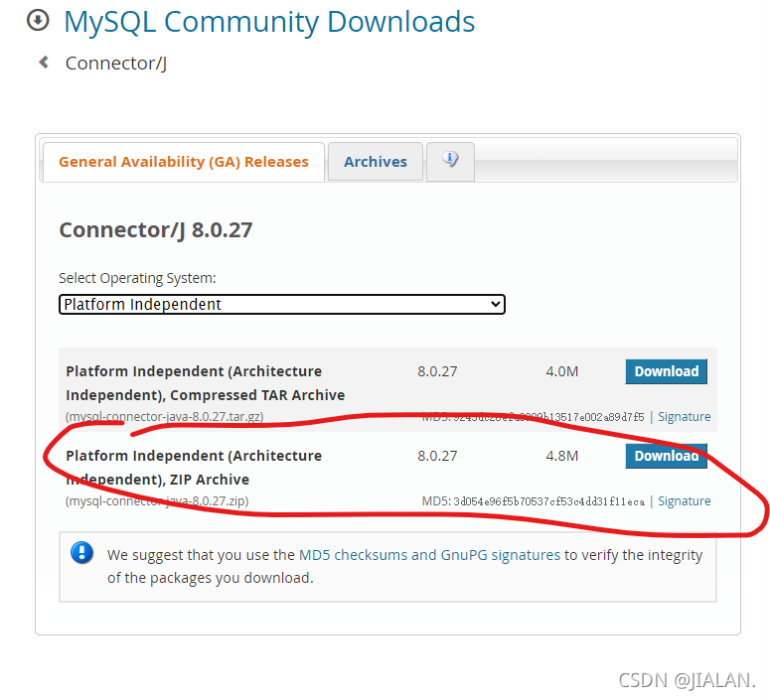
Task: Open Signature link for zip file
Action: (x=685, y=501)
